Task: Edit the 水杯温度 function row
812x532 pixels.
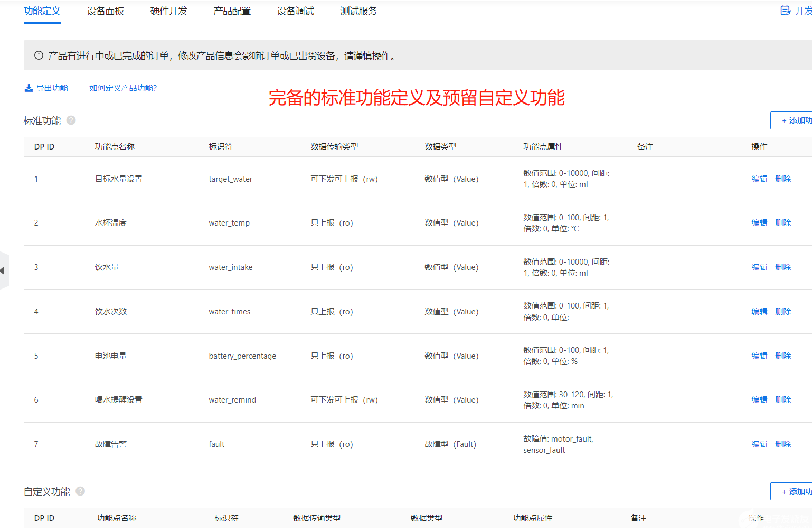Action: point(759,223)
